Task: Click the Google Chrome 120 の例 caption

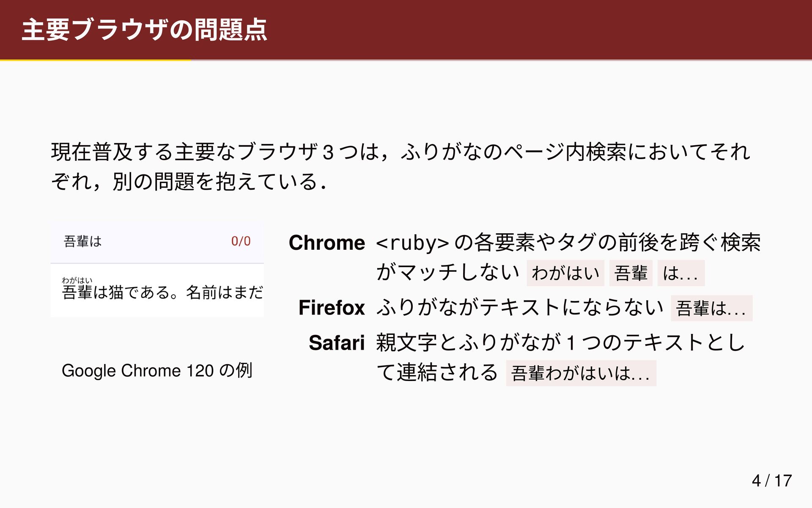Action: [157, 370]
